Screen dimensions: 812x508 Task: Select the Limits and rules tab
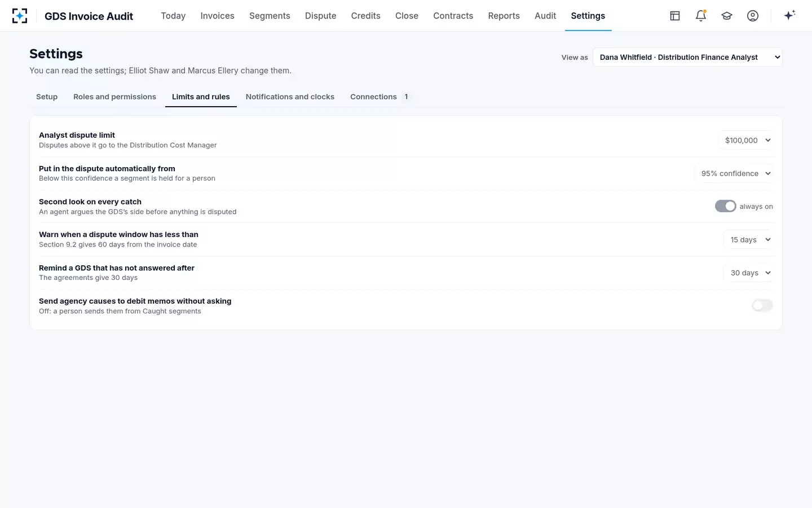click(x=201, y=97)
